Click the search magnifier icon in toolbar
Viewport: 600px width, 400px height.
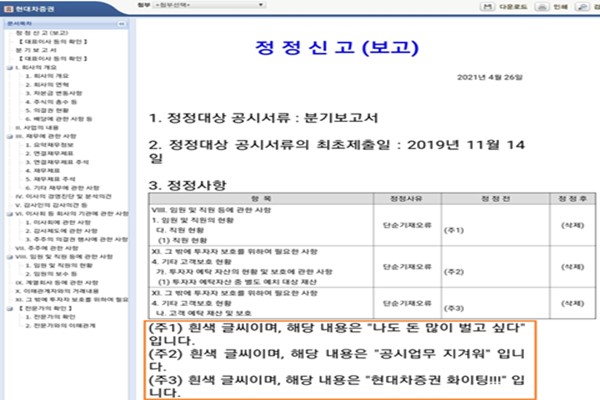tap(582, 7)
